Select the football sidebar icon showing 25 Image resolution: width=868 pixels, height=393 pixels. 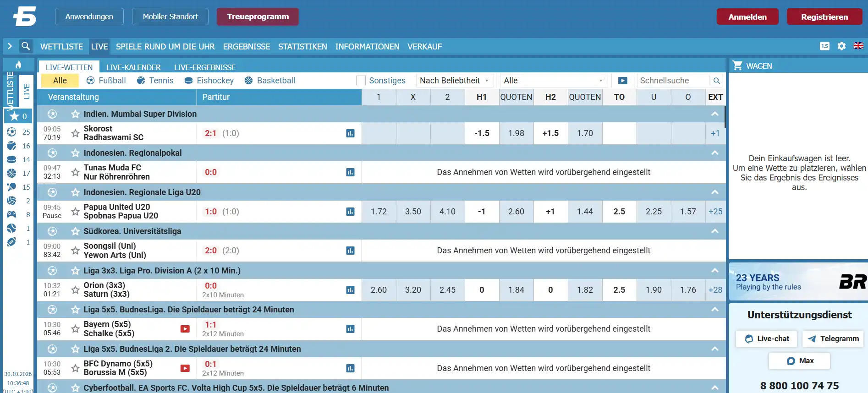[x=12, y=132]
